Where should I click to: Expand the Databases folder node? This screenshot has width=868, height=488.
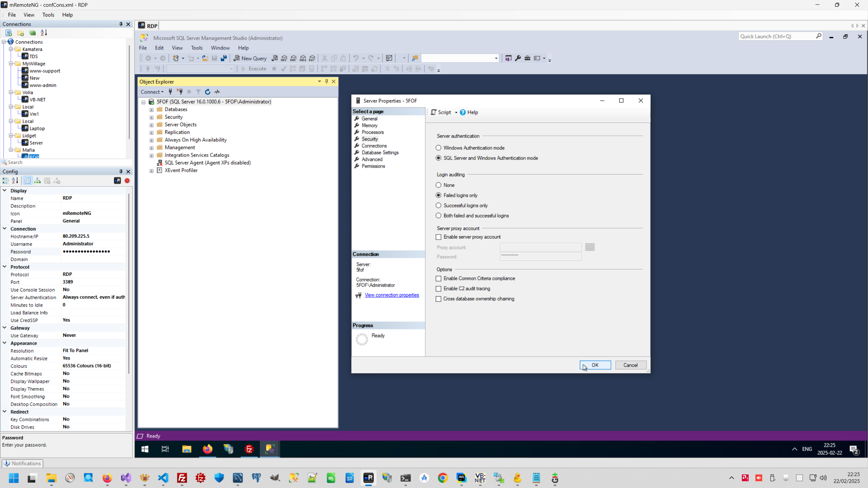pyautogui.click(x=152, y=109)
